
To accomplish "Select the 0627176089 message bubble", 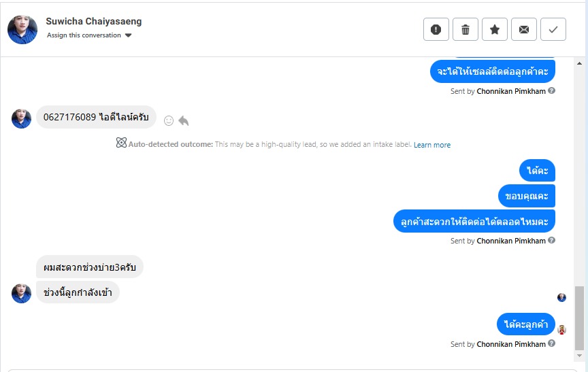I will click(x=96, y=117).
